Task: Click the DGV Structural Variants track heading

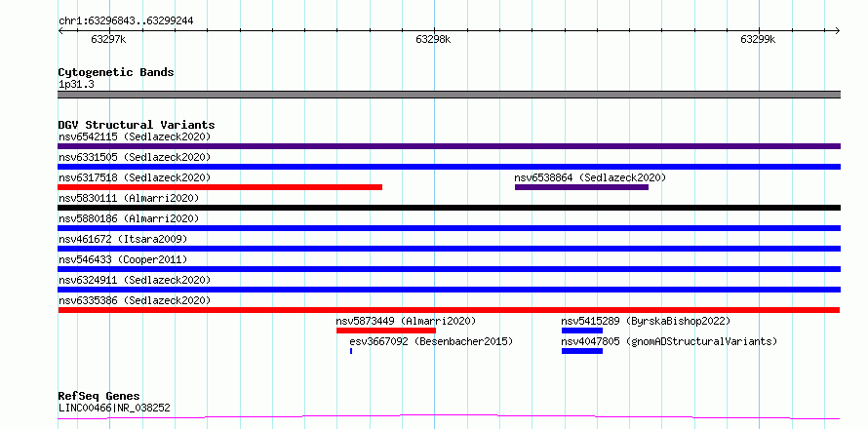Action: pos(137,125)
